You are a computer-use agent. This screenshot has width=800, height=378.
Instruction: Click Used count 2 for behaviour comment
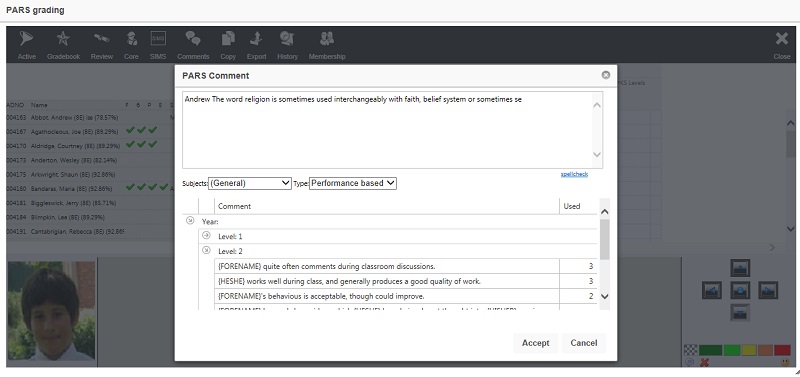tap(591, 296)
